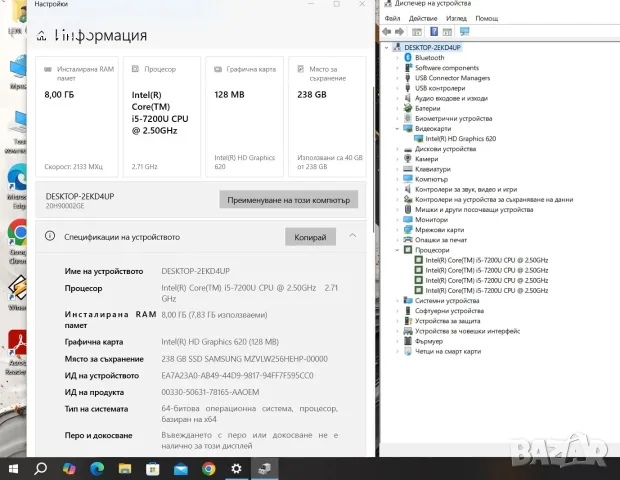This screenshot has height=480, width=620.
Task: Open Copilot from the taskbar
Action: coord(69,469)
